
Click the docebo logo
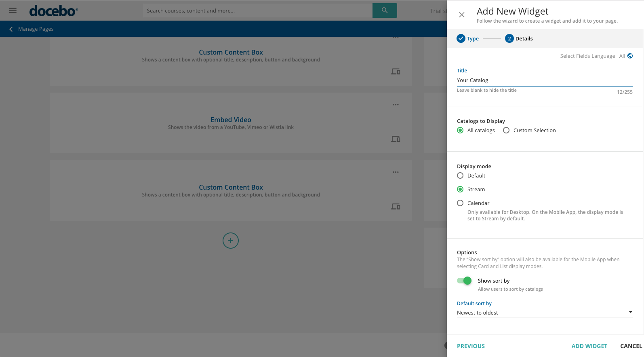click(x=53, y=11)
